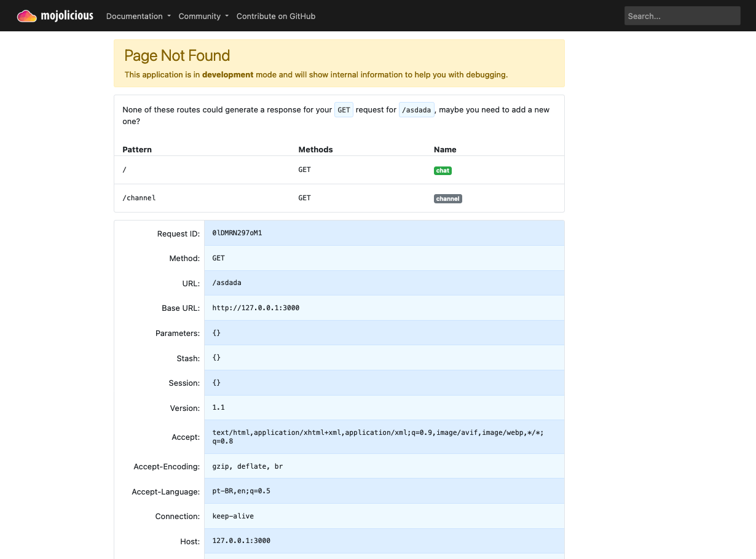
Task: Click the gray channel route badge
Action: pos(448,198)
